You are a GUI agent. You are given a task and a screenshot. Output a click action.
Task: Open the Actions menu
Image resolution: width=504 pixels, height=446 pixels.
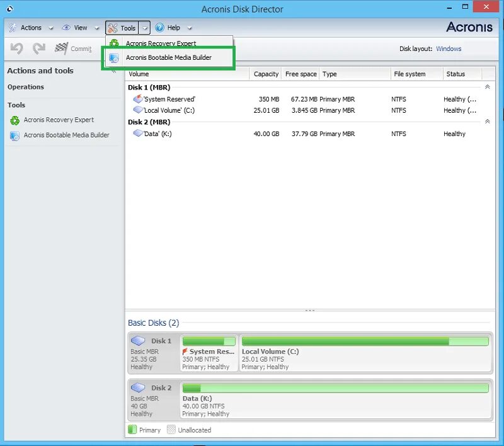[x=31, y=28]
